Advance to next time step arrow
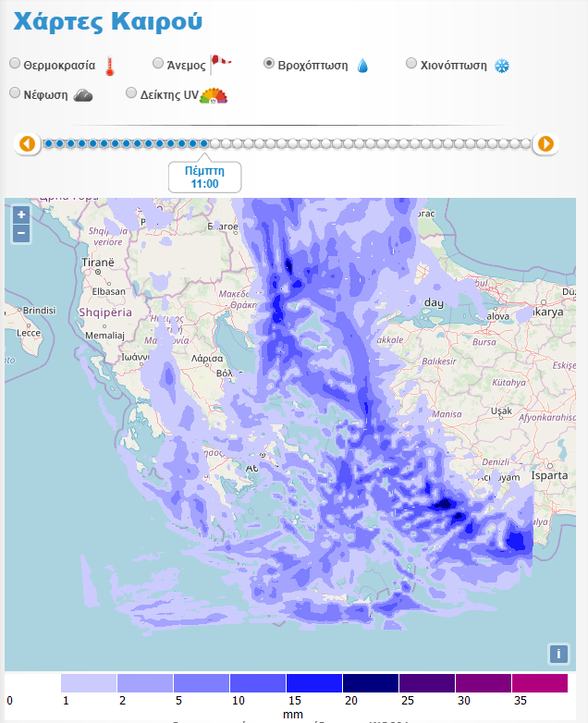588x723 pixels. [x=545, y=144]
